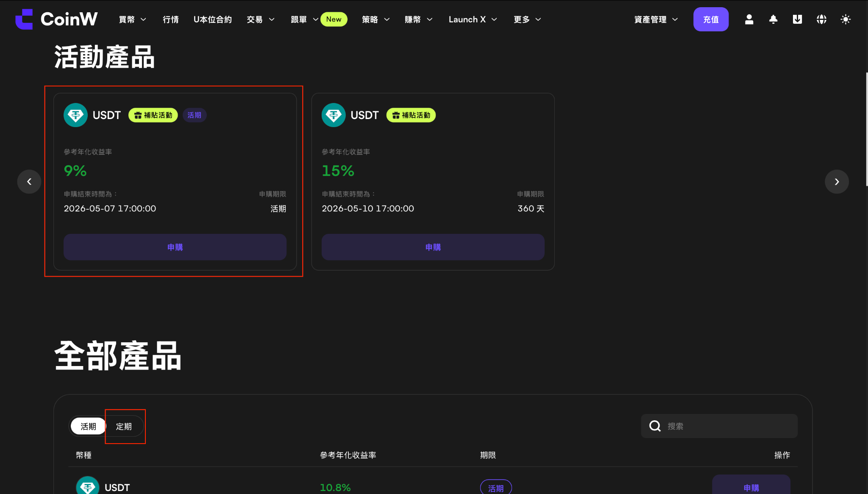Expand the 更多 menu

528,19
